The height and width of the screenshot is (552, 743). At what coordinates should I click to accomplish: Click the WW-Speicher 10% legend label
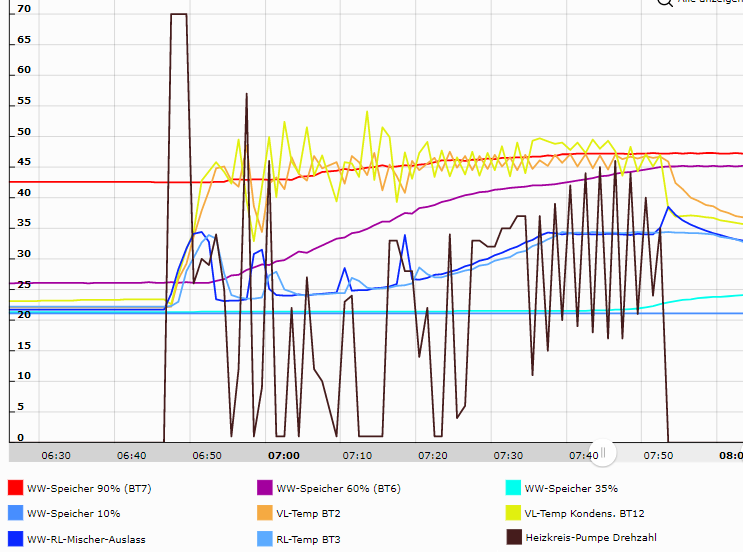click(73, 514)
